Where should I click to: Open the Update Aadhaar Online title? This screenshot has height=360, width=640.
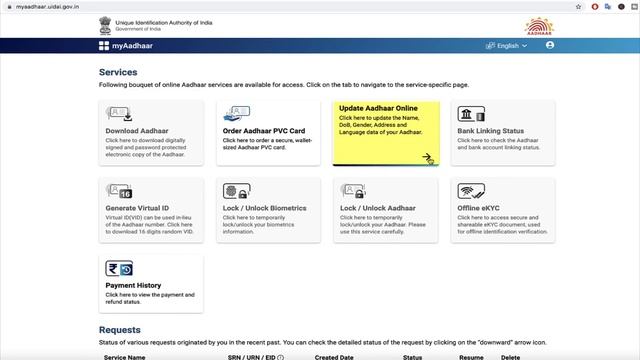coord(378,108)
